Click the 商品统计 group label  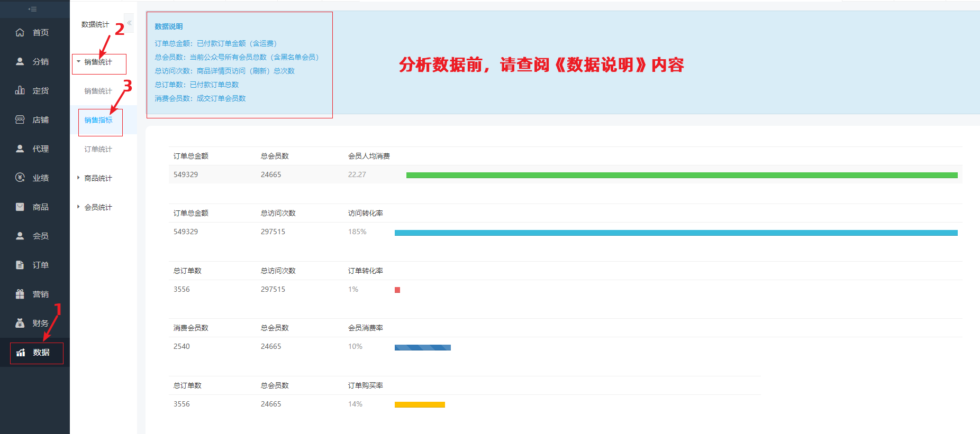pos(98,178)
